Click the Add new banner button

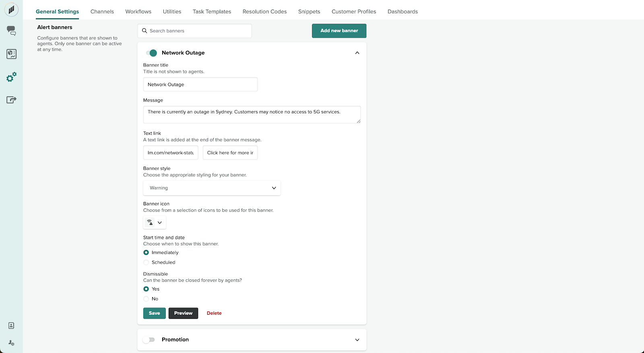point(339,31)
